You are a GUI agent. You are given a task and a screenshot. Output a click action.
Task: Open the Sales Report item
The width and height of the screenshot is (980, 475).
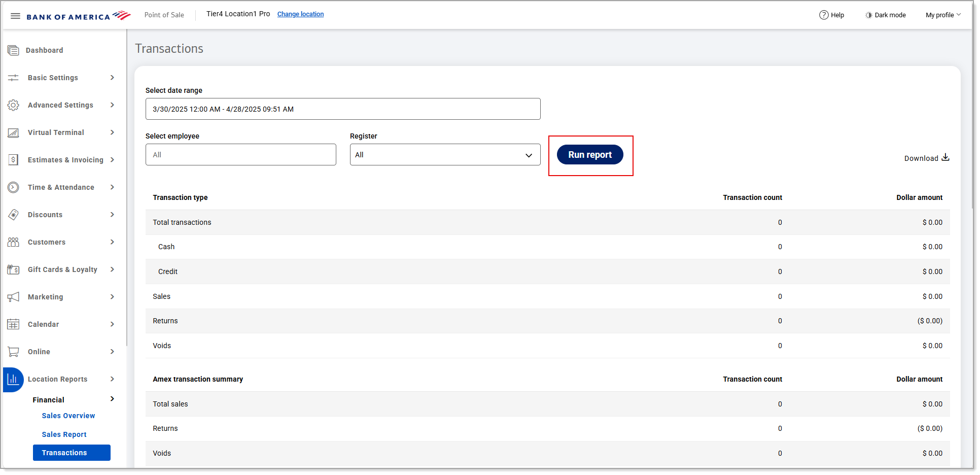pos(64,434)
